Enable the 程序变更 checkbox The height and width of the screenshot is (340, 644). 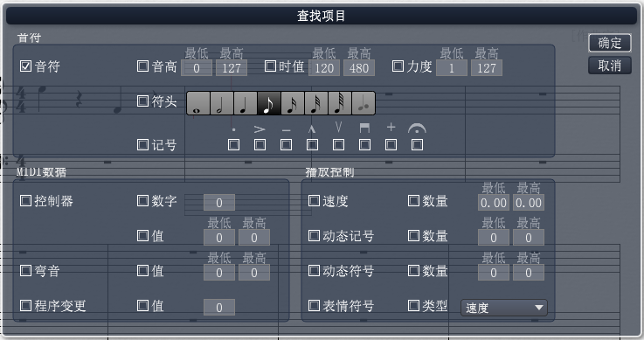tap(25, 305)
